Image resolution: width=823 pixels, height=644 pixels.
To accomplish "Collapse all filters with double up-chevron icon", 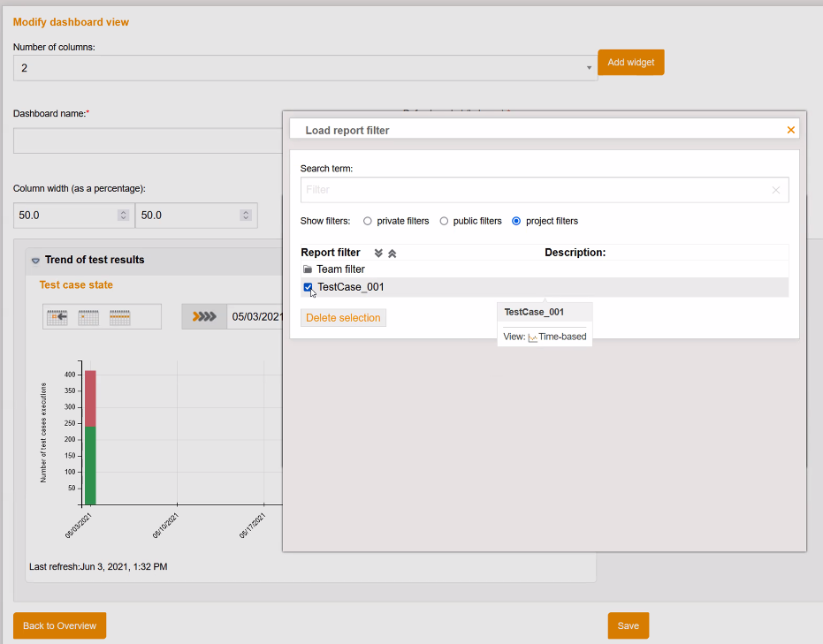I will click(x=392, y=253).
